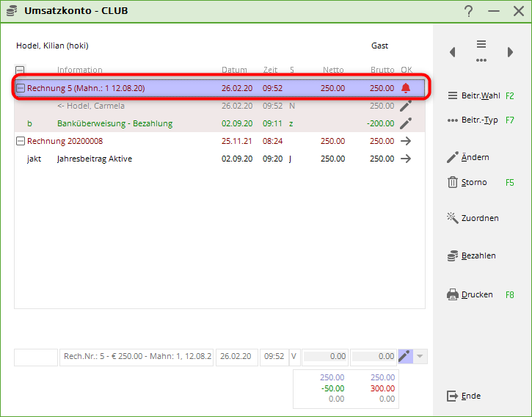Screen dimensions: 532x417
Task: Go to previous record with left arrow
Action: point(453,52)
